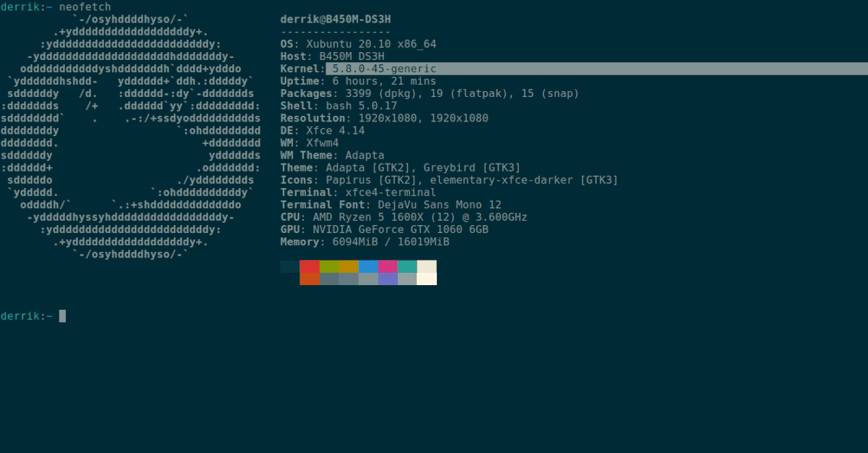Image resolution: width=868 pixels, height=453 pixels.
Task: Click the purple swatch in the bottom row
Action: point(388,279)
